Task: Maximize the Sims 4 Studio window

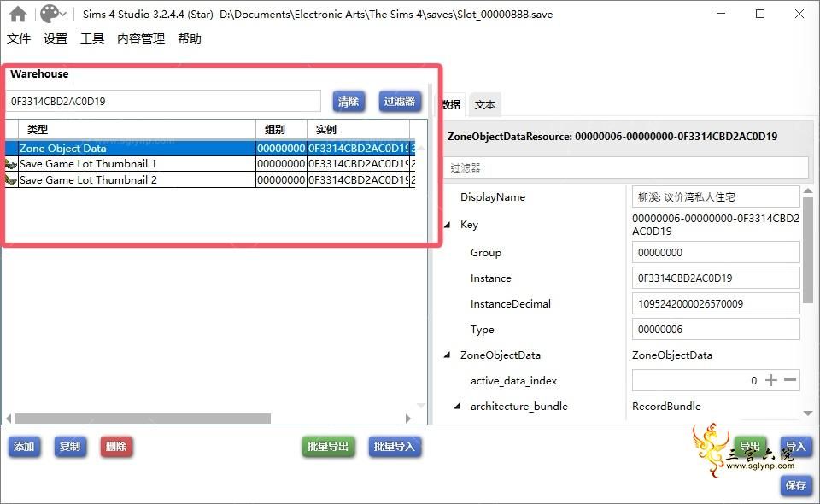Action: 760,14
